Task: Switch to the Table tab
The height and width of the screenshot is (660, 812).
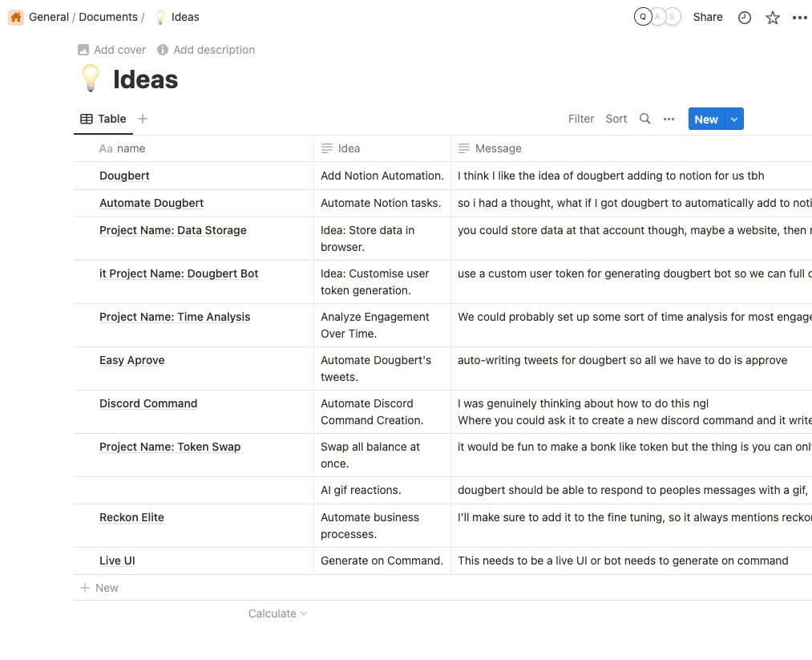Action: (x=103, y=118)
